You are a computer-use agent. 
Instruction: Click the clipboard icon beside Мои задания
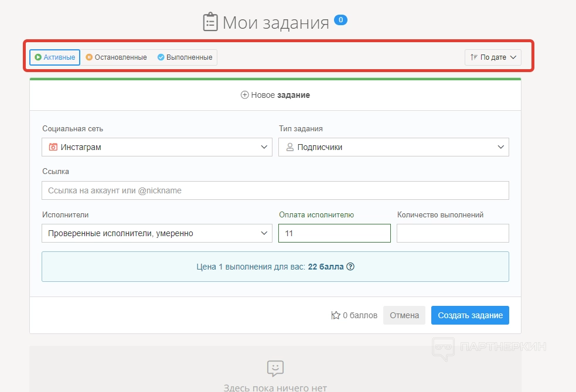(x=210, y=22)
